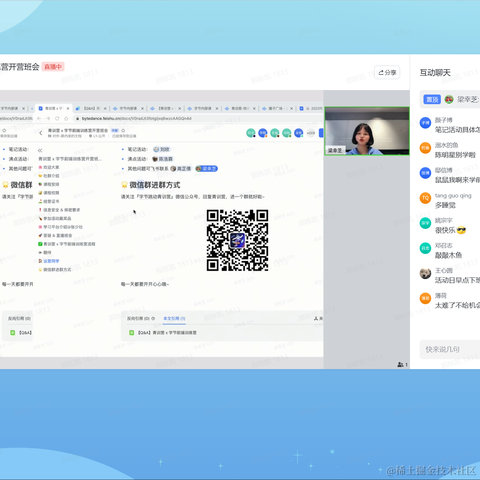Jump to 微信群进群方式 in the outline
480x480 pixels.
coord(55,270)
